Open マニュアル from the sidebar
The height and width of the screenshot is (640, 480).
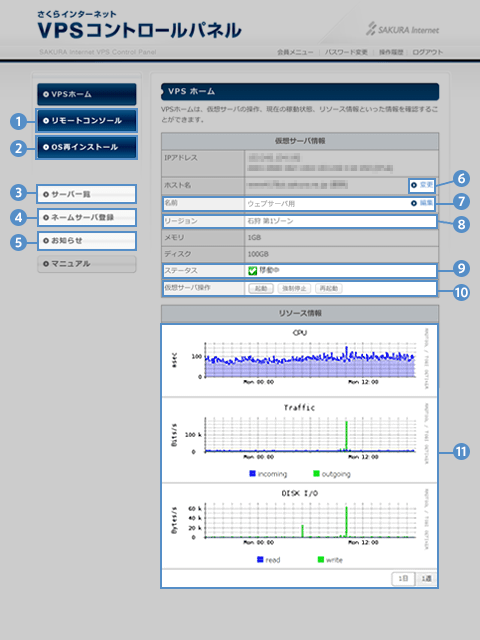pyautogui.click(x=87, y=264)
